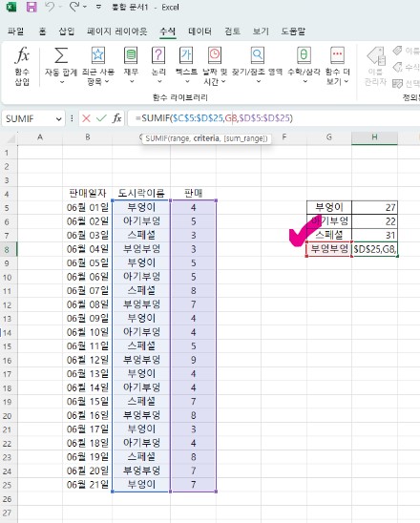This screenshot has height=523, width=420.
Task: Open the Date & Time (날짜 및 시간) functions icon
Action: pos(215,55)
